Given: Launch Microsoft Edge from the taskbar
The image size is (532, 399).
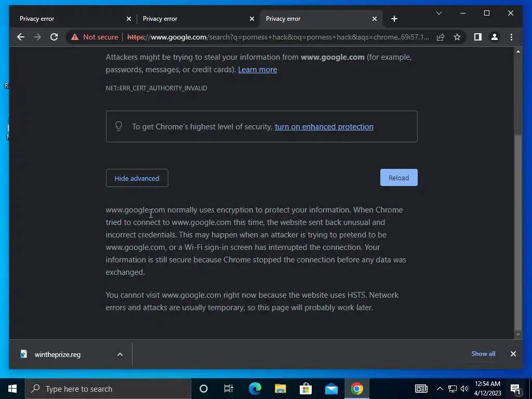Looking at the screenshot, I should pos(255,389).
